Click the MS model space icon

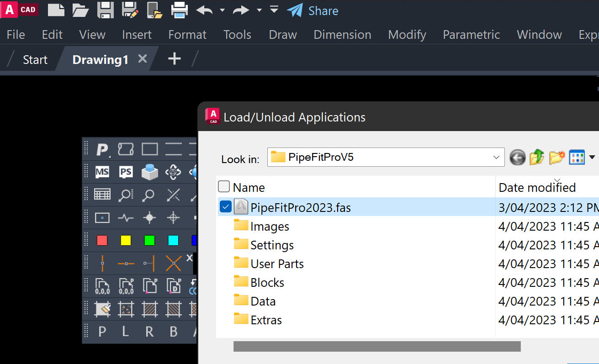click(x=102, y=172)
